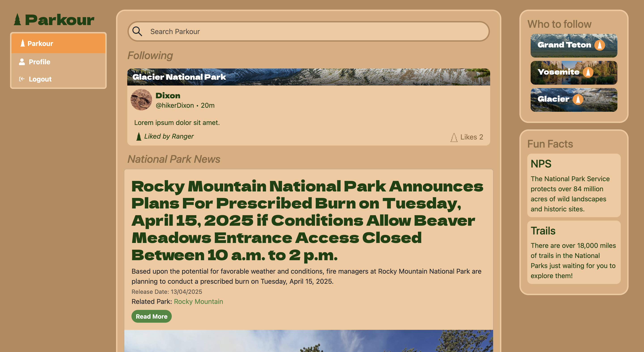644x352 pixels.
Task: Click the Fun Facts heading
Action: pyautogui.click(x=550, y=144)
